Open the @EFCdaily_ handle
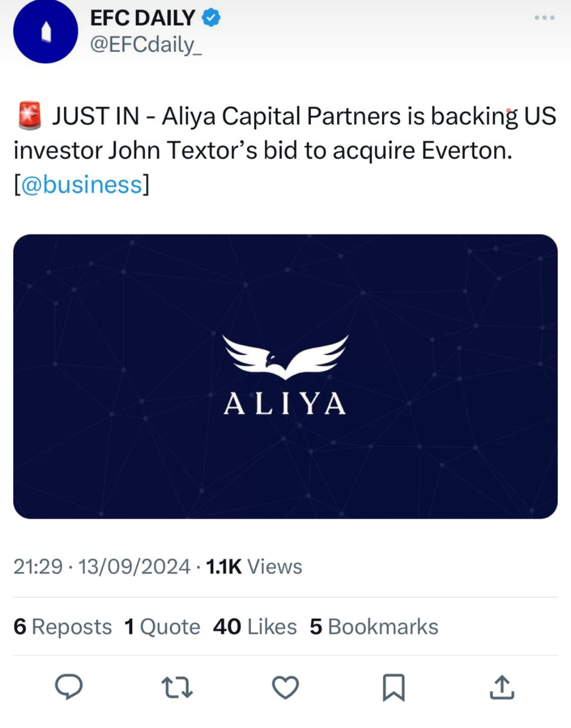 pos(146,45)
